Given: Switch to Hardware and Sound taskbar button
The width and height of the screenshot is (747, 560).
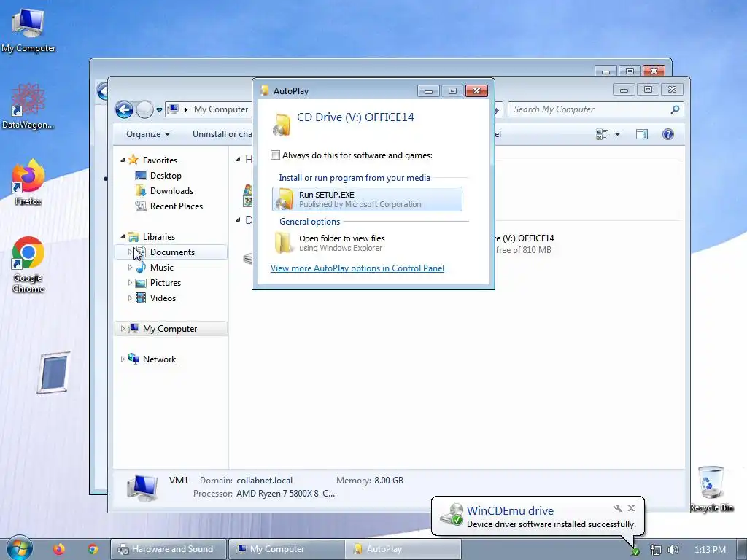Looking at the screenshot, I should pyautogui.click(x=169, y=550).
